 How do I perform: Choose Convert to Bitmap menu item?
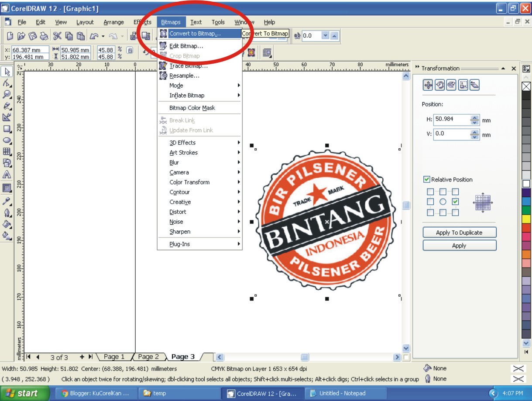click(x=199, y=34)
